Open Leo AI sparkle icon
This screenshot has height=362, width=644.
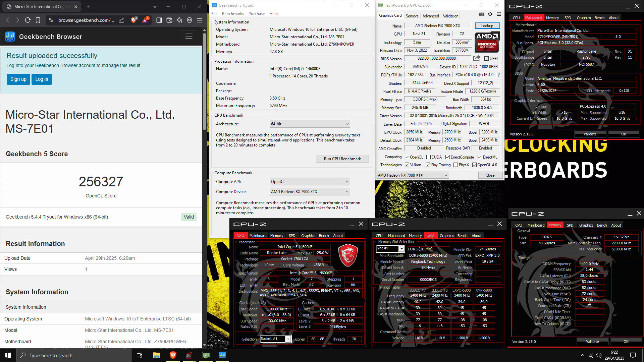pyautogui.click(x=179, y=20)
